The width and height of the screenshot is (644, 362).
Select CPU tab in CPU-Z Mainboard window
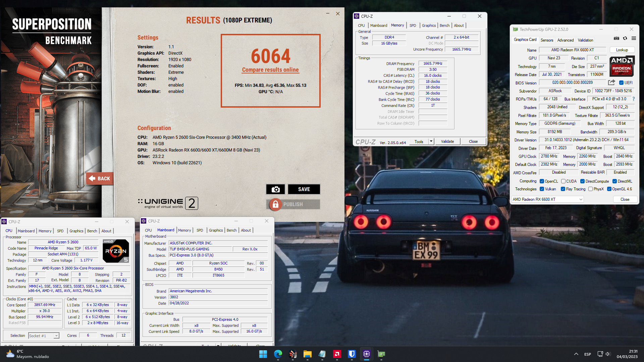(x=148, y=230)
